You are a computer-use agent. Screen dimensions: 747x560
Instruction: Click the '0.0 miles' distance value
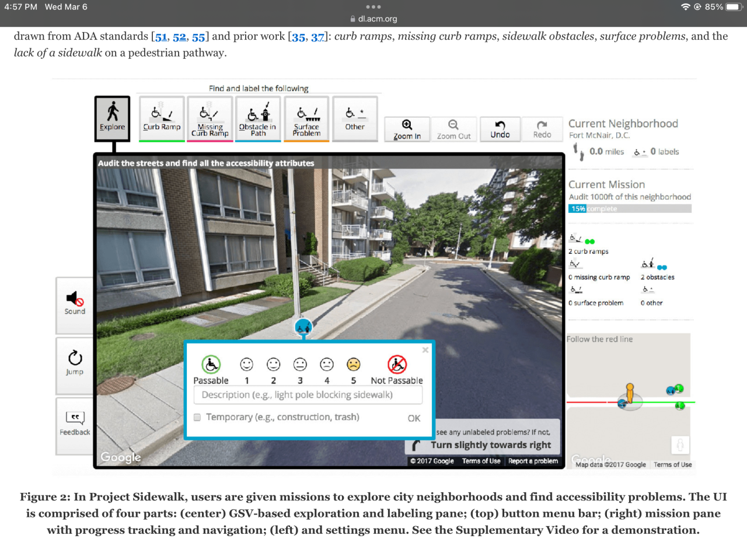coord(606,152)
